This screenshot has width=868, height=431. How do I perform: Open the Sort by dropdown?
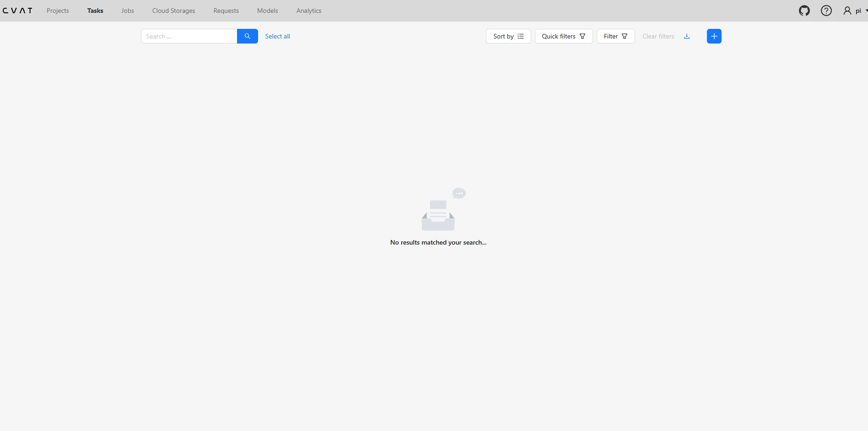pos(508,36)
